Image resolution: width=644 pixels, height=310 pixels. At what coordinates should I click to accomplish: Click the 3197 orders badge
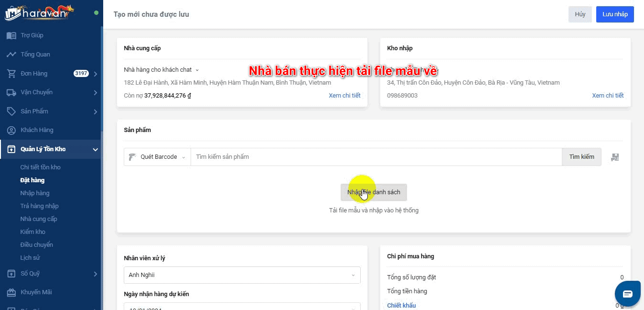pyautogui.click(x=81, y=74)
